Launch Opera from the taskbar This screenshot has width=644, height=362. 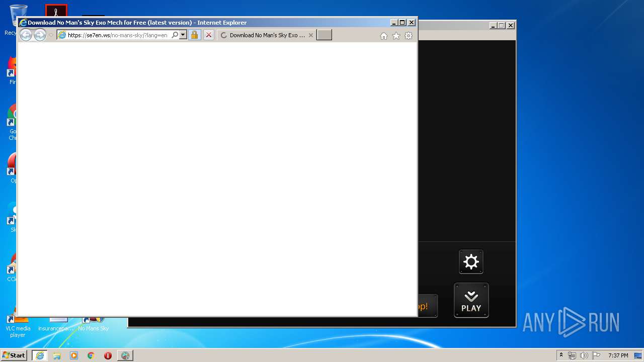108,355
